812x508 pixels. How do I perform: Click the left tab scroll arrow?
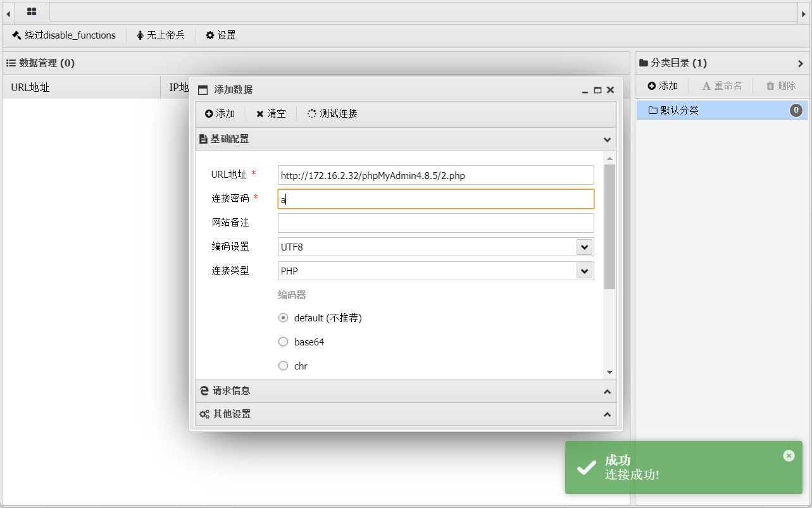[8, 13]
